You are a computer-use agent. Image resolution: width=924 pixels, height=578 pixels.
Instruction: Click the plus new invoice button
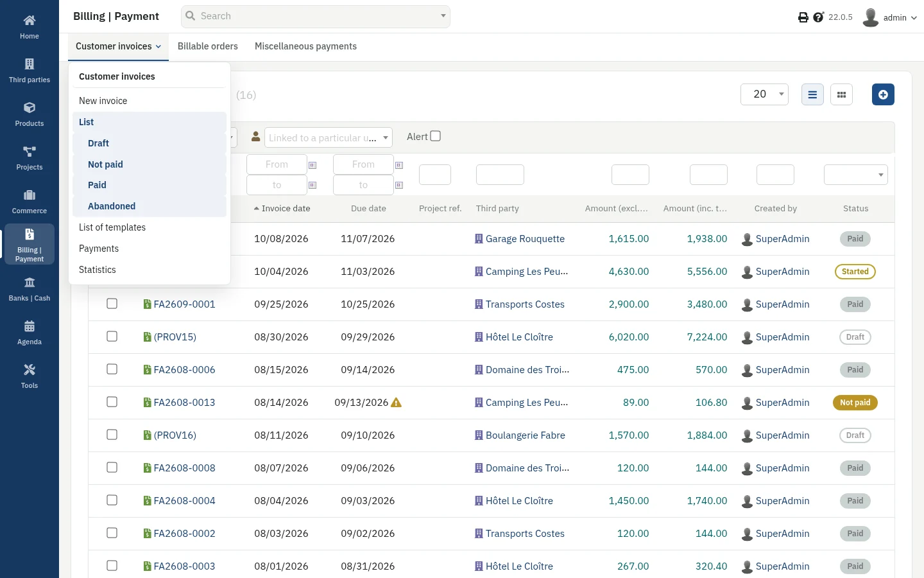coord(883,94)
